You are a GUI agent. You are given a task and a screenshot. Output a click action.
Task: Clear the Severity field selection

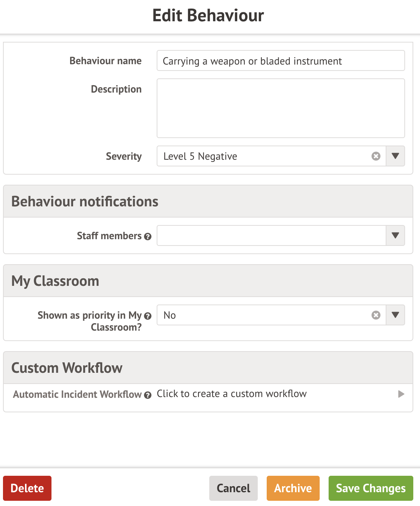pyautogui.click(x=376, y=156)
